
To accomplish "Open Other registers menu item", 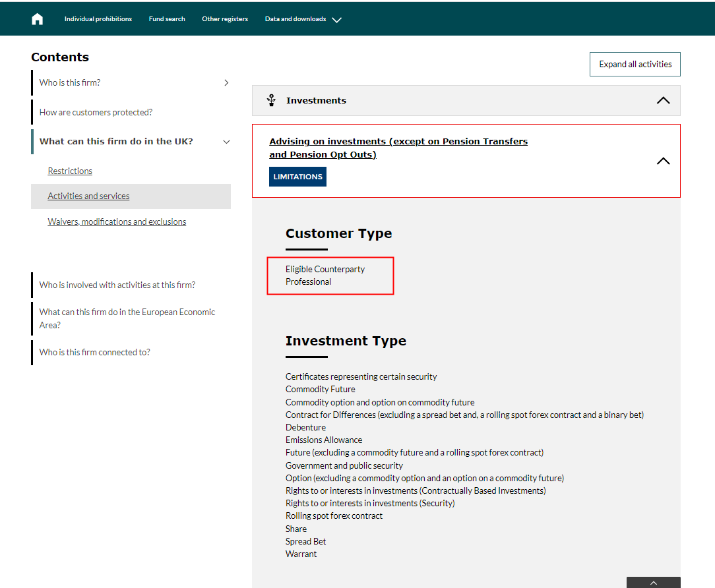I will click(x=225, y=19).
